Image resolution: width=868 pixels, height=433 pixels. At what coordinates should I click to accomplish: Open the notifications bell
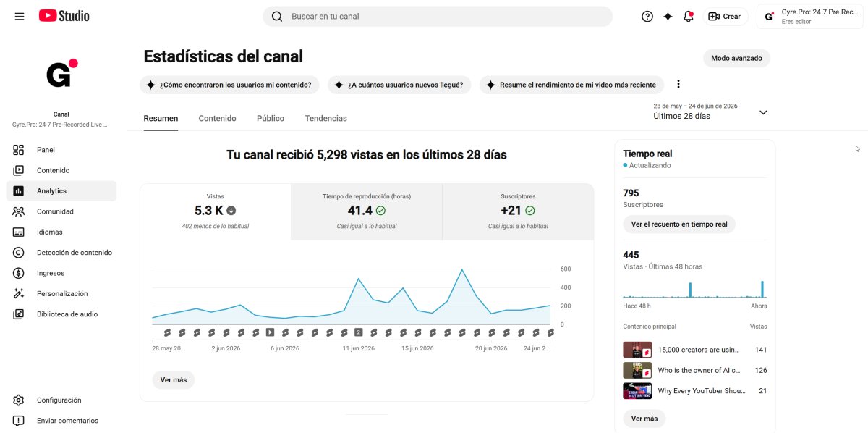(689, 16)
